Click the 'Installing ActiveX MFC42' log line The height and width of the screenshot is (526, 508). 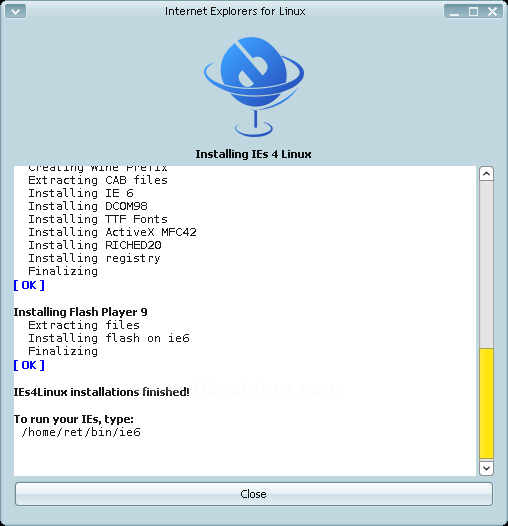click(x=112, y=232)
